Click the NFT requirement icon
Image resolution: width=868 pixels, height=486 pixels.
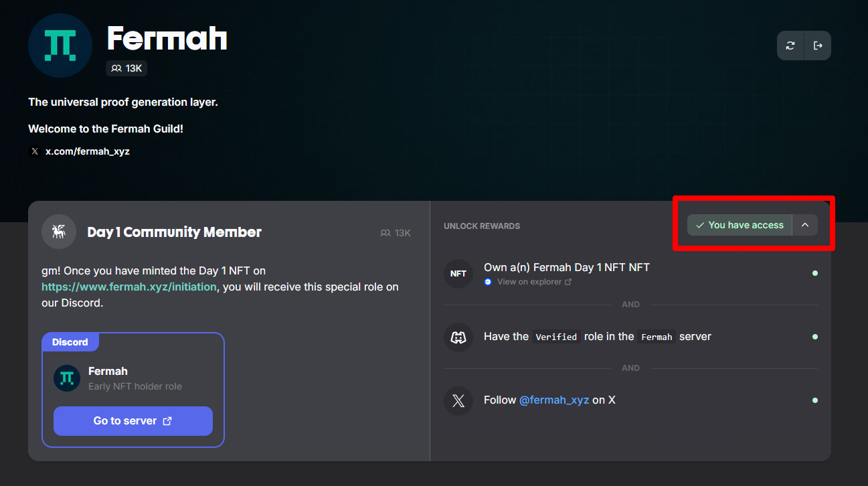coord(458,274)
